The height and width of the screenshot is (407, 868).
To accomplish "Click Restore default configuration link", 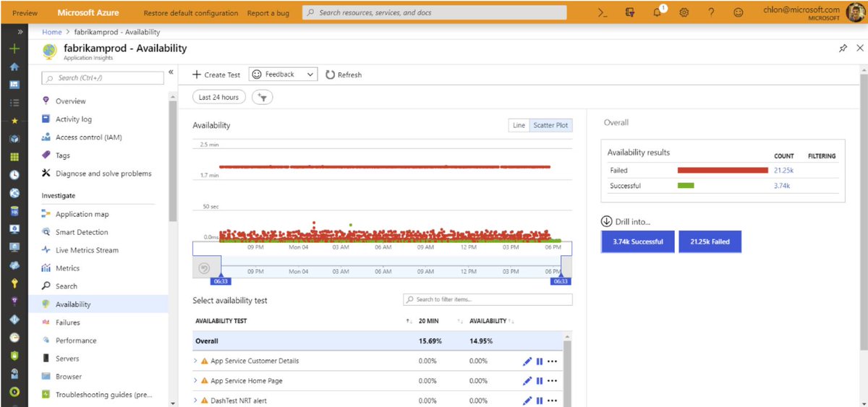I will [x=191, y=13].
